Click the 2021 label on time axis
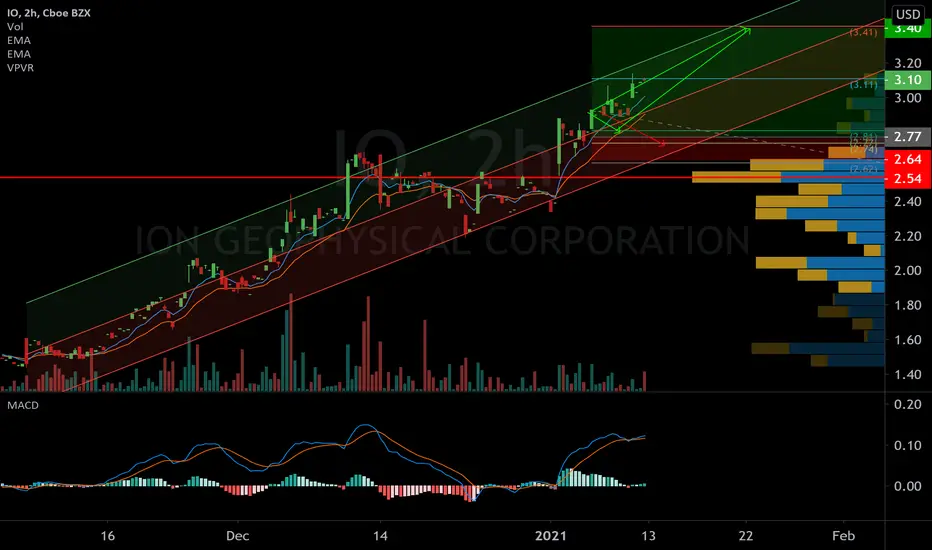Viewport: 932px width, 550px height. (x=551, y=536)
